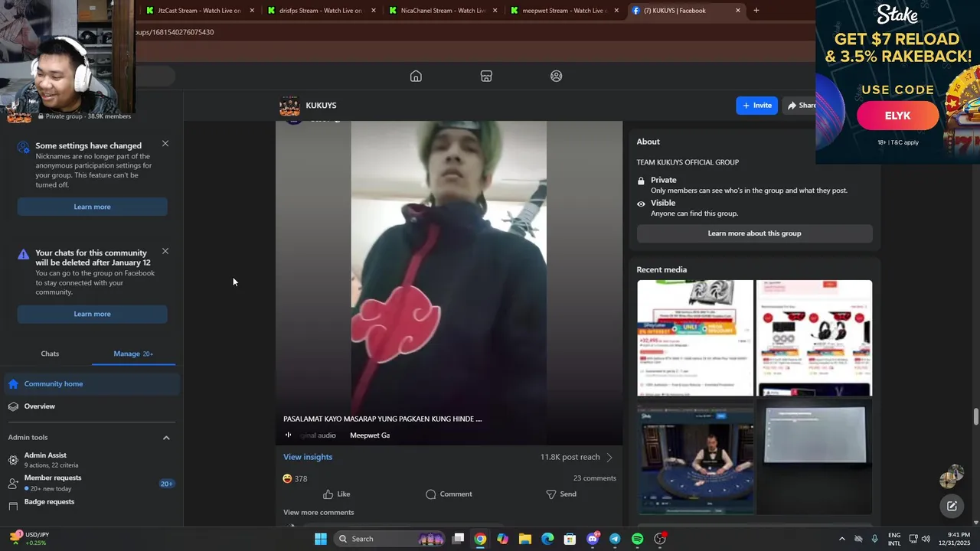Open View insights link
Image resolution: width=980 pixels, height=551 pixels.
[x=308, y=457]
